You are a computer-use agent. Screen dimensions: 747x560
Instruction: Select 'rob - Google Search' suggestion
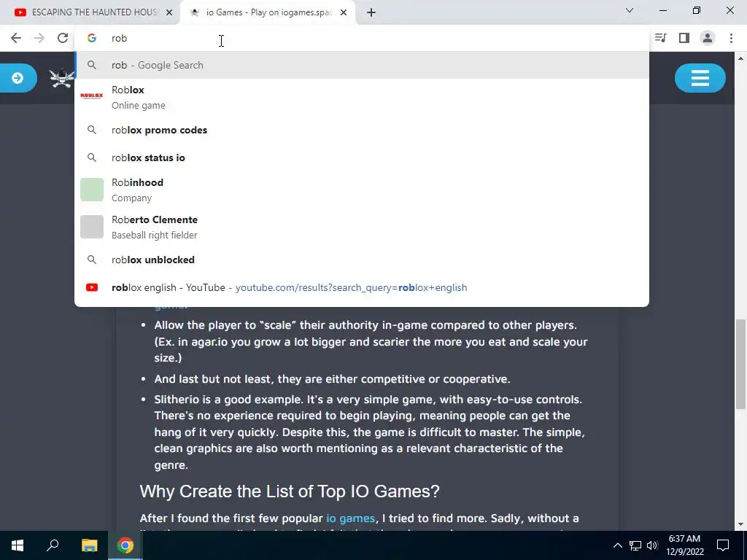point(362,65)
